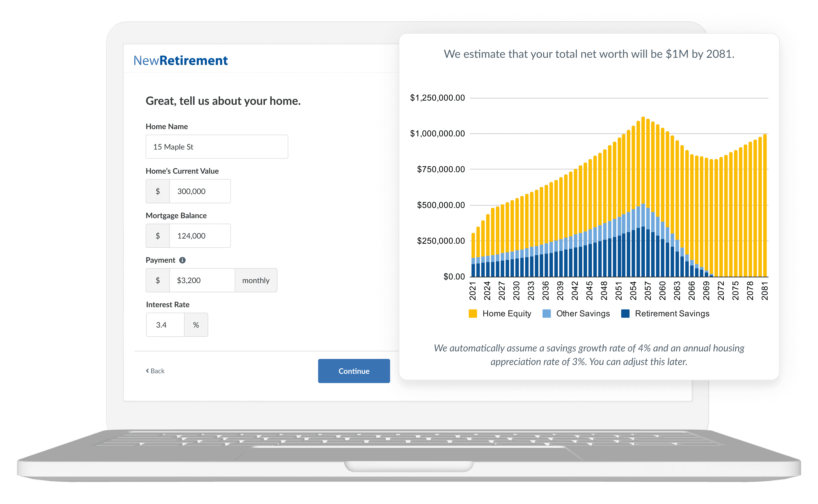The width and height of the screenshot is (818, 504).
Task: Open the monthly payment frequency selector
Action: pos(255,281)
